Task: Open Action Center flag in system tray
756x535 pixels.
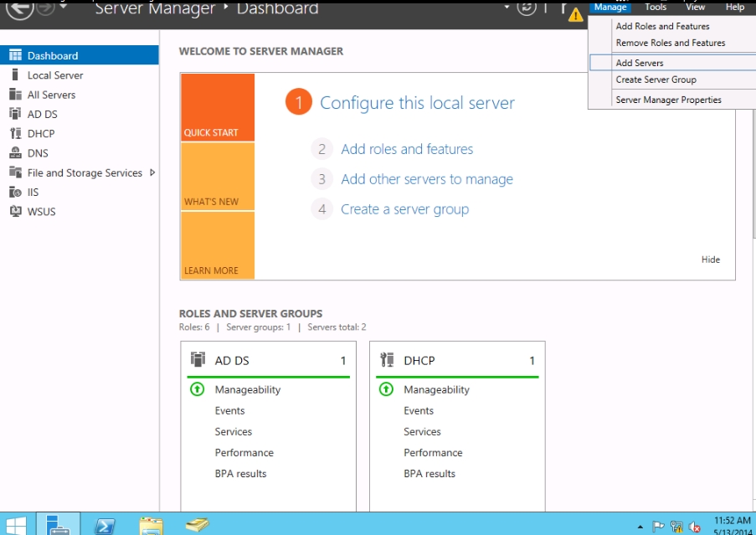Action: pos(658,527)
